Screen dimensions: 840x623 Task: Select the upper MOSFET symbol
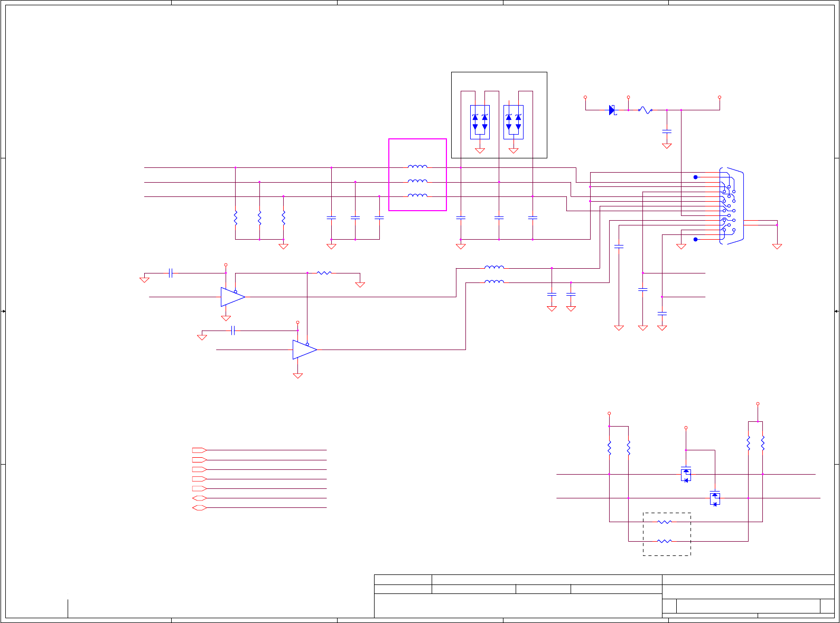686,474
